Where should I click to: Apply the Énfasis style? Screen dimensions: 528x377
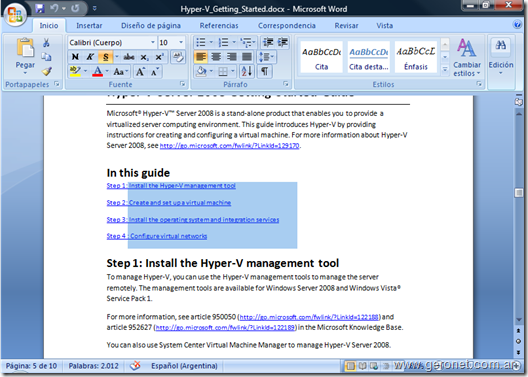pos(416,57)
